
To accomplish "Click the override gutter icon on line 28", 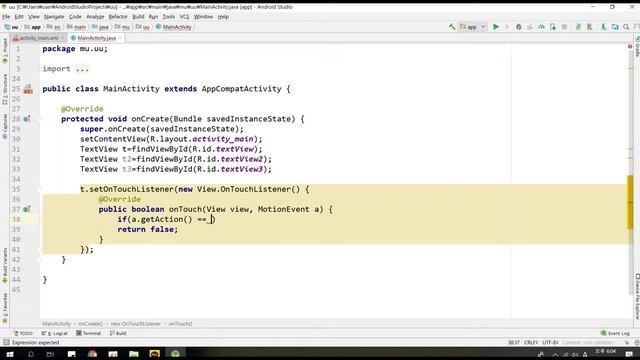I will (x=27, y=119).
